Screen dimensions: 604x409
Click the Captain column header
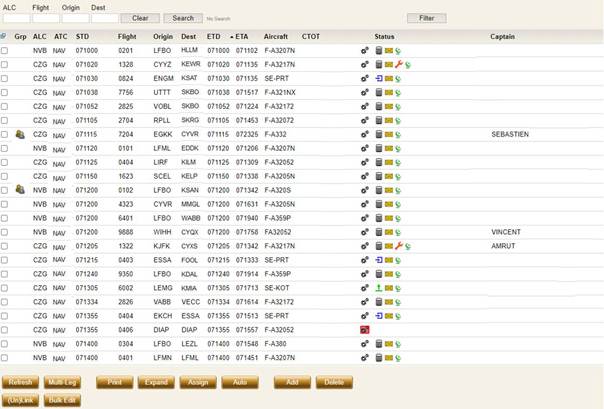point(502,37)
